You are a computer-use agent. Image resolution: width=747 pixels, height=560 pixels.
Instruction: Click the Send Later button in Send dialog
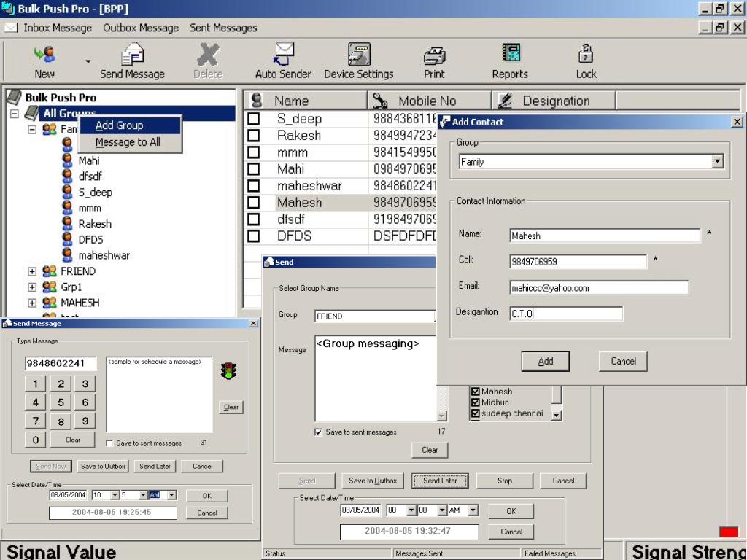tap(440, 481)
